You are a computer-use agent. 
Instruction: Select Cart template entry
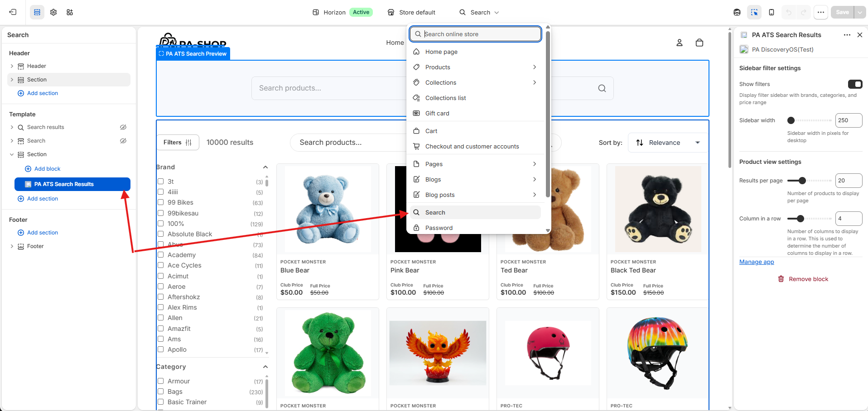[x=475, y=131]
